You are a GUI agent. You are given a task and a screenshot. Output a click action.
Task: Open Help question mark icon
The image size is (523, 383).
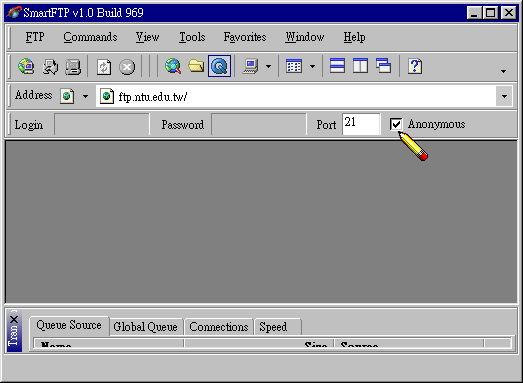click(415, 66)
